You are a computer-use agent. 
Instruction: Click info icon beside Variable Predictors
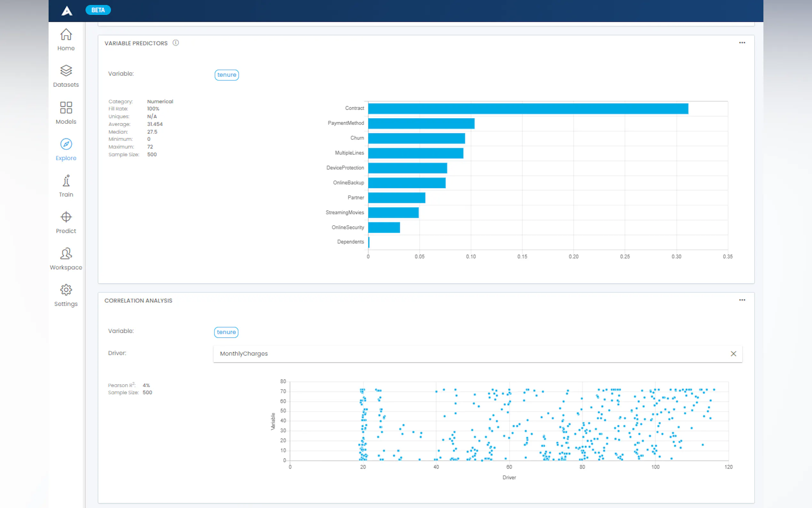tap(176, 43)
